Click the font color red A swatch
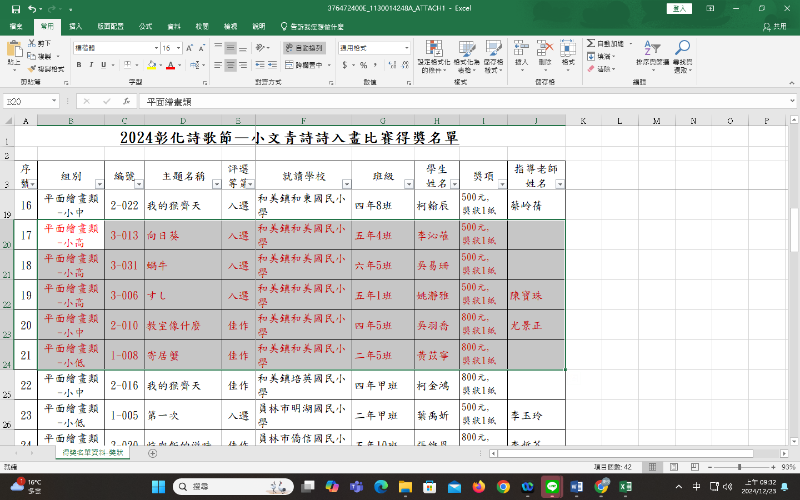 point(171,65)
